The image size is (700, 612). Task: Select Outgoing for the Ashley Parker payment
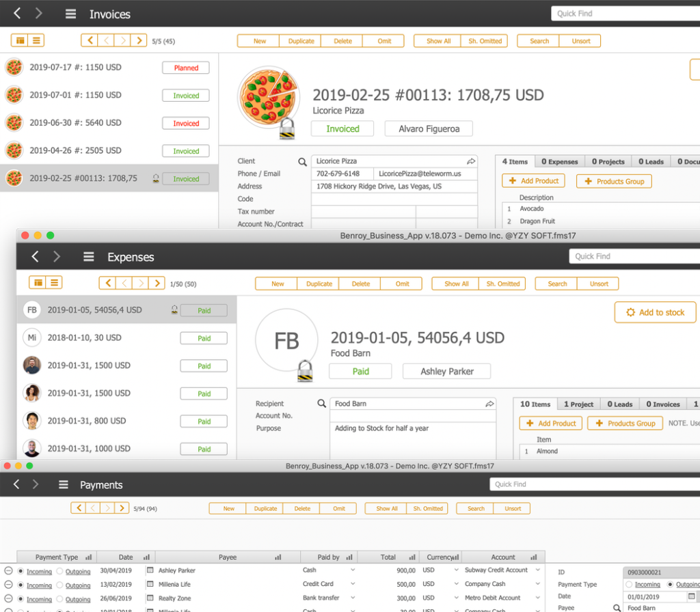click(x=59, y=570)
